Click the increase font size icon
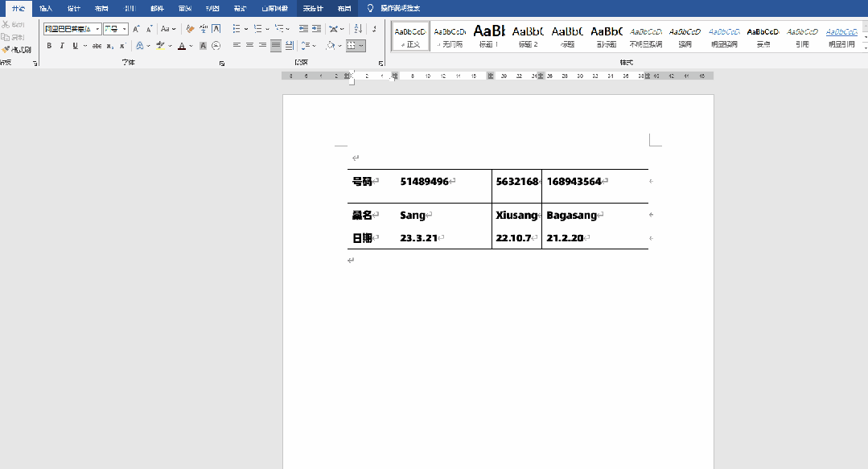The image size is (868, 469). pos(137,29)
